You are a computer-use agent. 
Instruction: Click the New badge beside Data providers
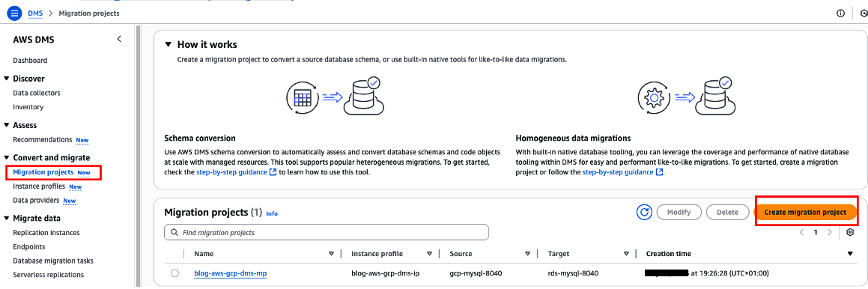pyautogui.click(x=70, y=201)
